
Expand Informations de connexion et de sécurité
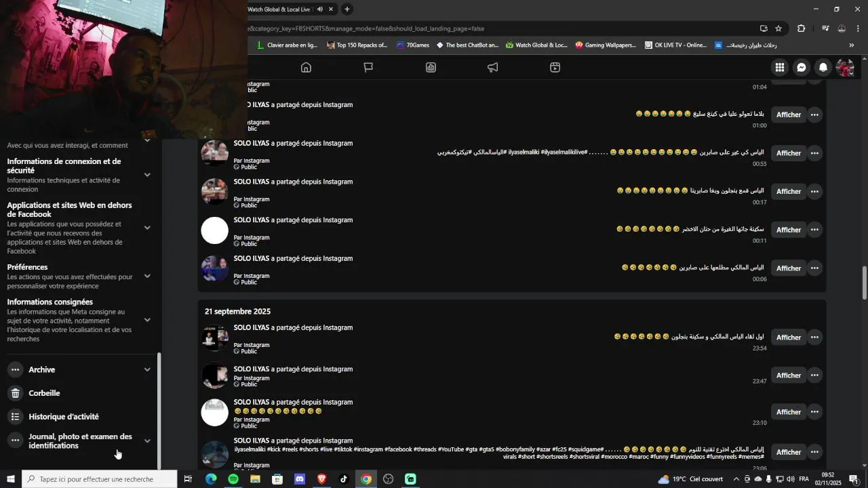[x=147, y=175]
